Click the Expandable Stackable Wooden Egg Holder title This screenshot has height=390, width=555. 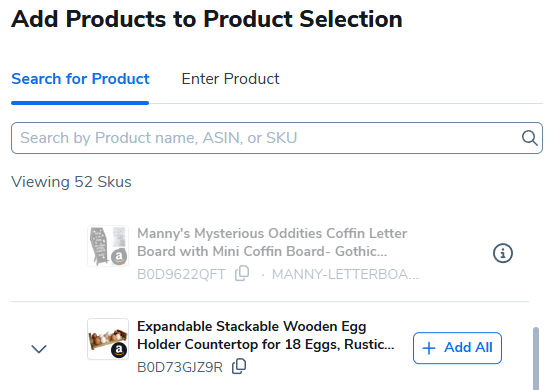[265, 335]
